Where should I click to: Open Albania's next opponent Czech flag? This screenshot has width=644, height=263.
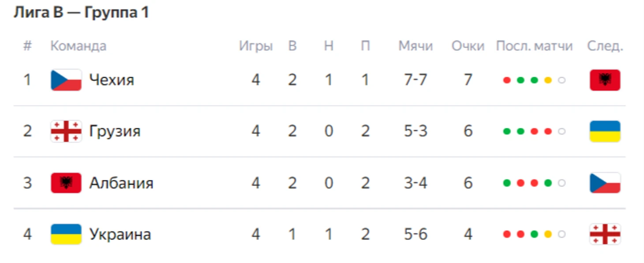[x=605, y=183]
